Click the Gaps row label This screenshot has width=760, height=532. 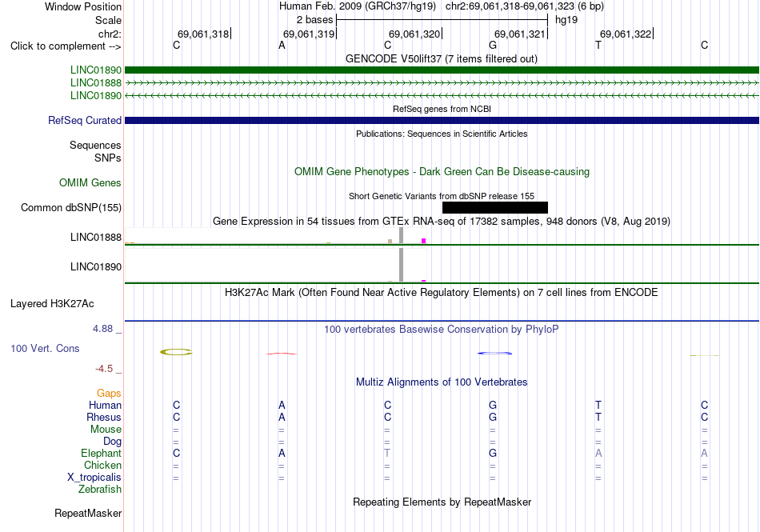point(109,393)
